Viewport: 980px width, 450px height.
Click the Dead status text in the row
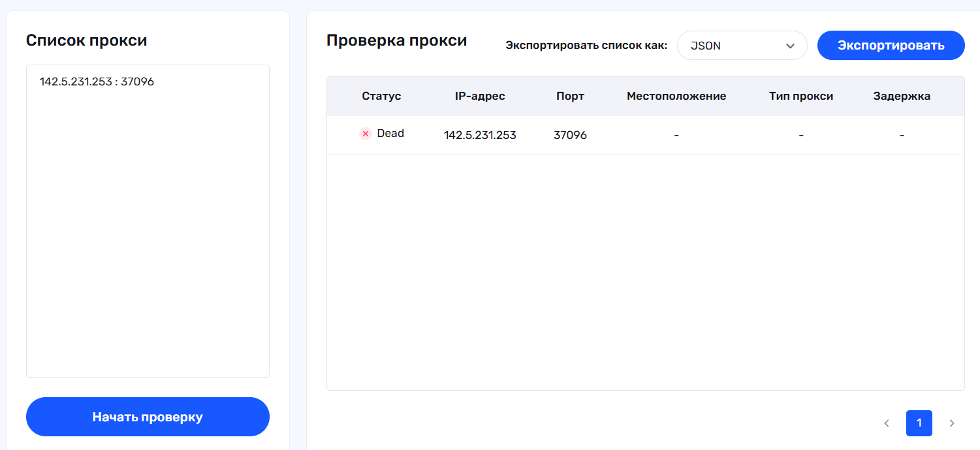[x=390, y=134]
